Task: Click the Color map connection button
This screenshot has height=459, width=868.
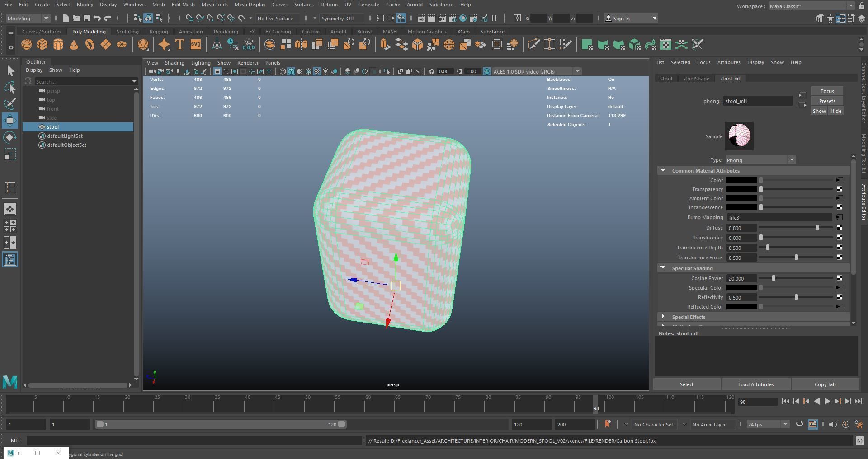Action: (x=840, y=180)
